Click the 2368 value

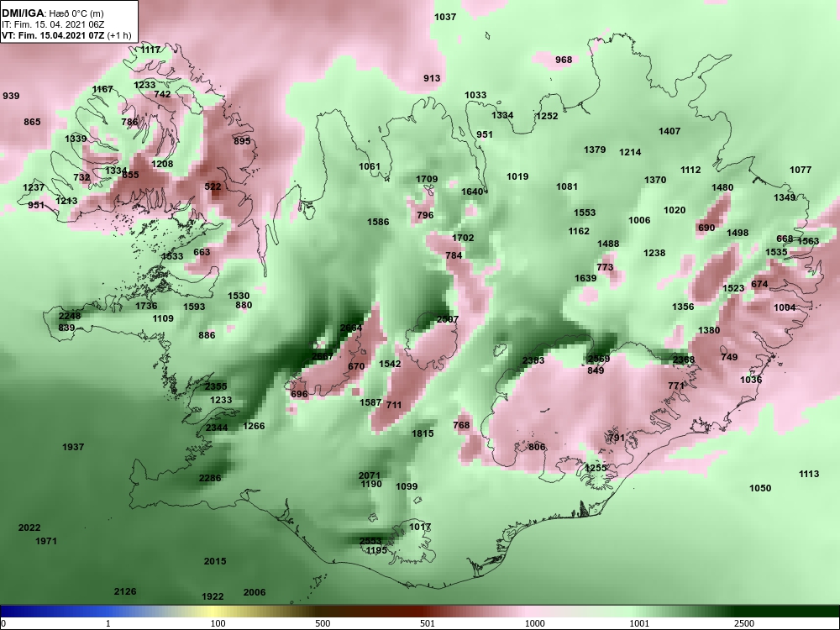(x=684, y=360)
